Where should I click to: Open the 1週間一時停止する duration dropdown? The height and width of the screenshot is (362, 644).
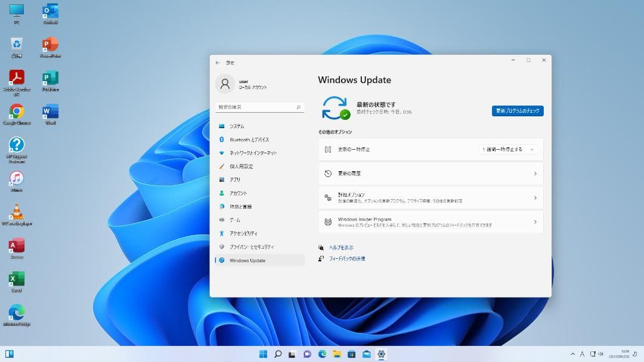click(507, 149)
